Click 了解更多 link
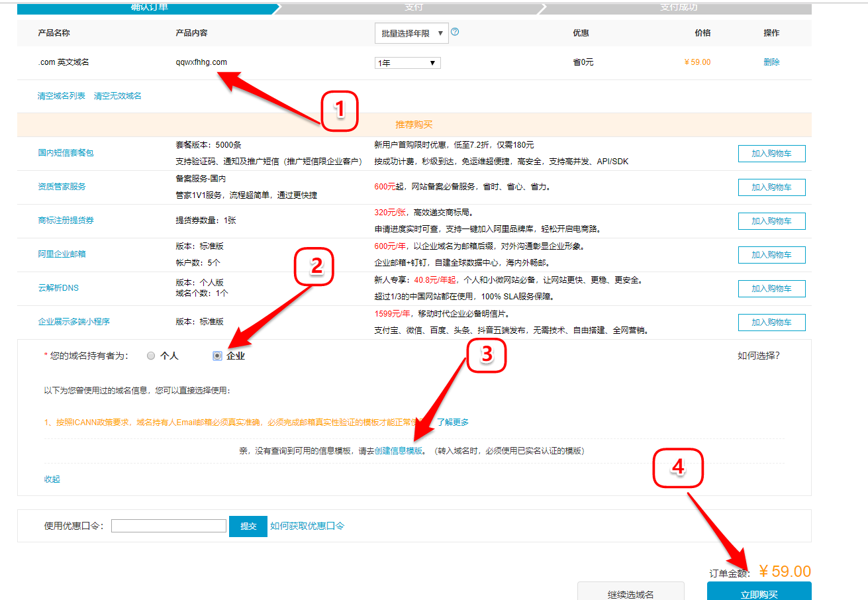Viewport: 868px width, 600px height. pyautogui.click(x=452, y=423)
